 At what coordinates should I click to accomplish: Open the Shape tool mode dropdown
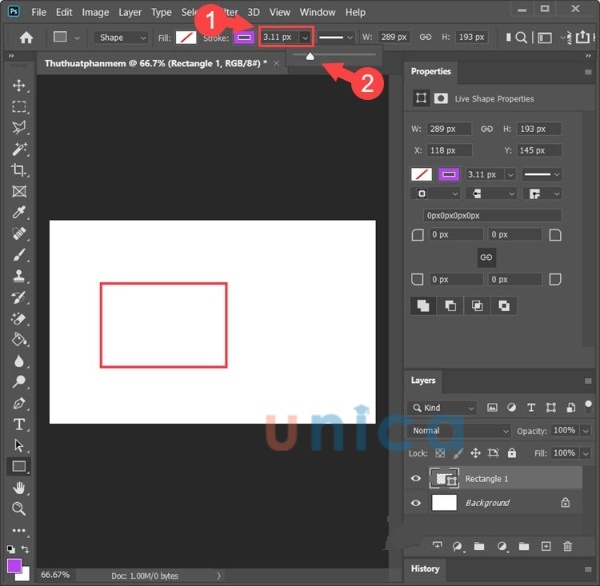[123, 38]
